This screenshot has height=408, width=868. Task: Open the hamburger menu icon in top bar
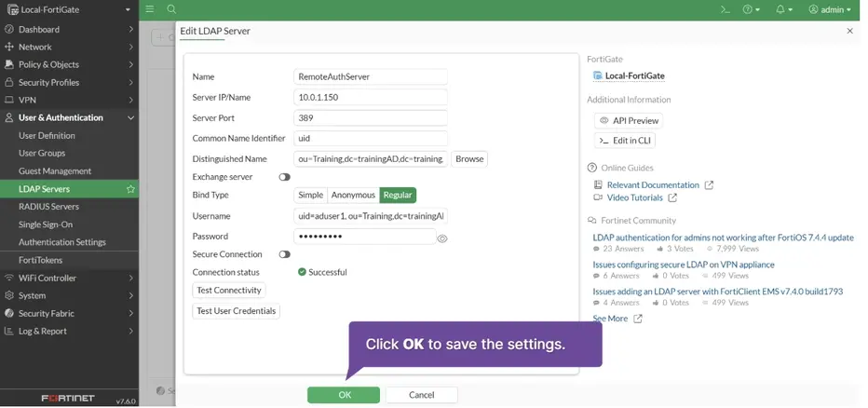click(149, 9)
